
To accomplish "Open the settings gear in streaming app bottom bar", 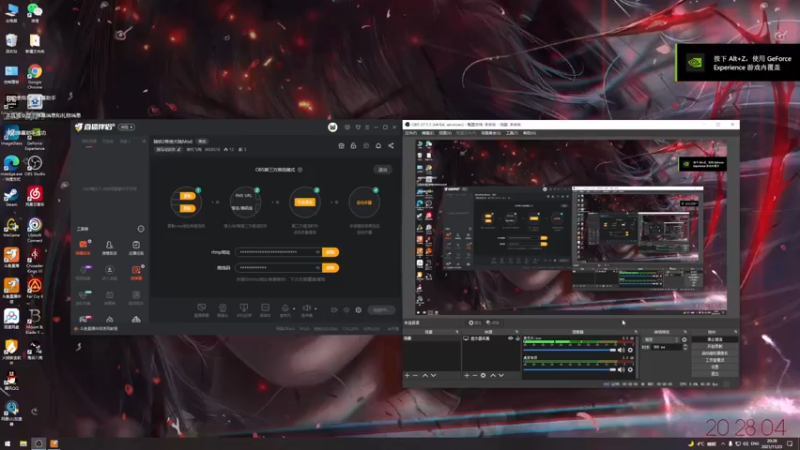I will pyautogui.click(x=359, y=310).
